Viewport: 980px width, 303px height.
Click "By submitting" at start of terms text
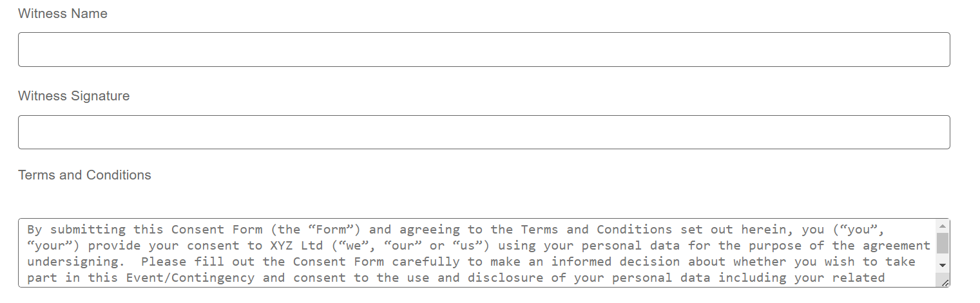[x=77, y=230]
